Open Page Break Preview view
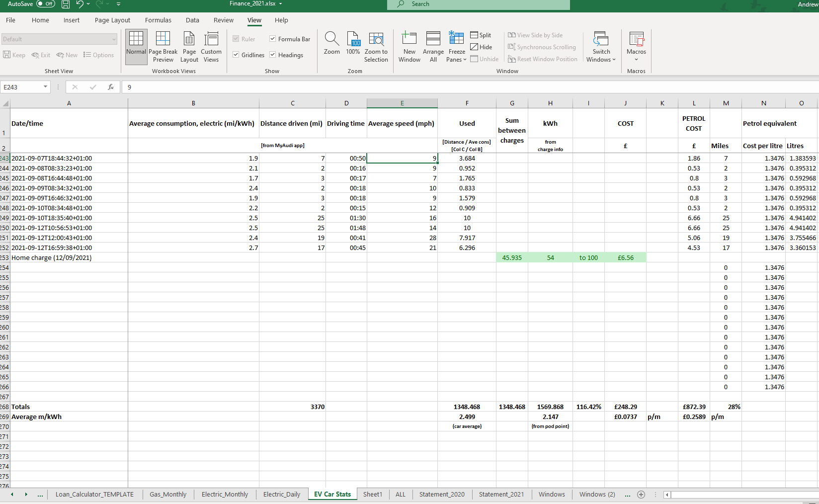Image resolution: width=819 pixels, height=504 pixels. pos(163,47)
